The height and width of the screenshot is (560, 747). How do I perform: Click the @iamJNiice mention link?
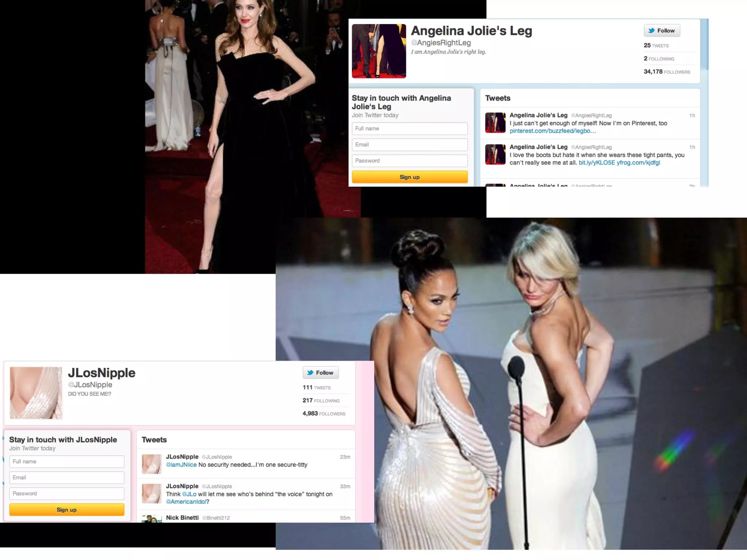point(181,465)
